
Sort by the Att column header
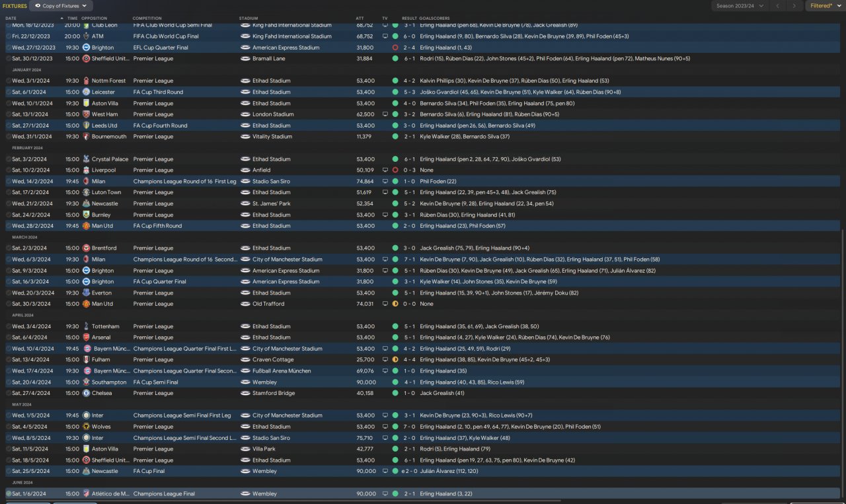click(360, 18)
